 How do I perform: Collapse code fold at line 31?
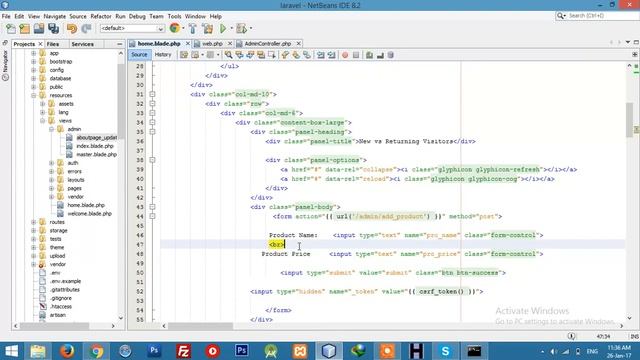pyautogui.click(x=152, y=94)
